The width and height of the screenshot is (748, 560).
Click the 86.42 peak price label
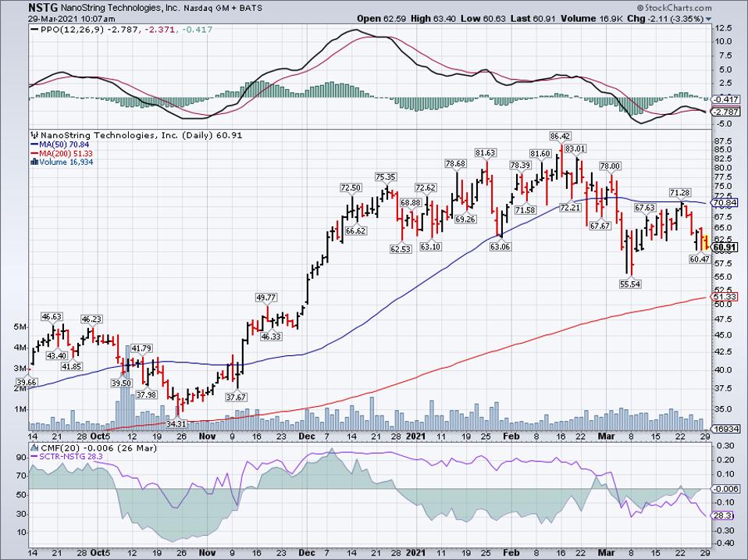coord(560,137)
